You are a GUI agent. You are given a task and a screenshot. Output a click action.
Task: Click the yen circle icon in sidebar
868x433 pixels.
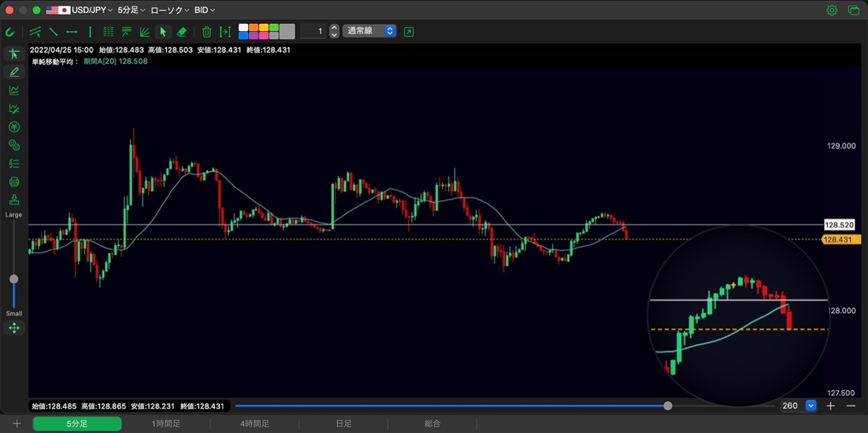click(x=14, y=127)
